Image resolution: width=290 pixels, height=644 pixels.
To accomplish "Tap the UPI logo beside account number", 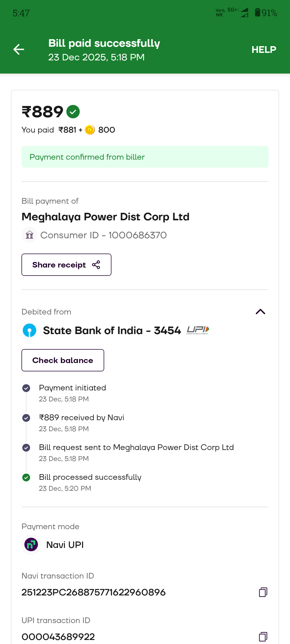I will (198, 330).
